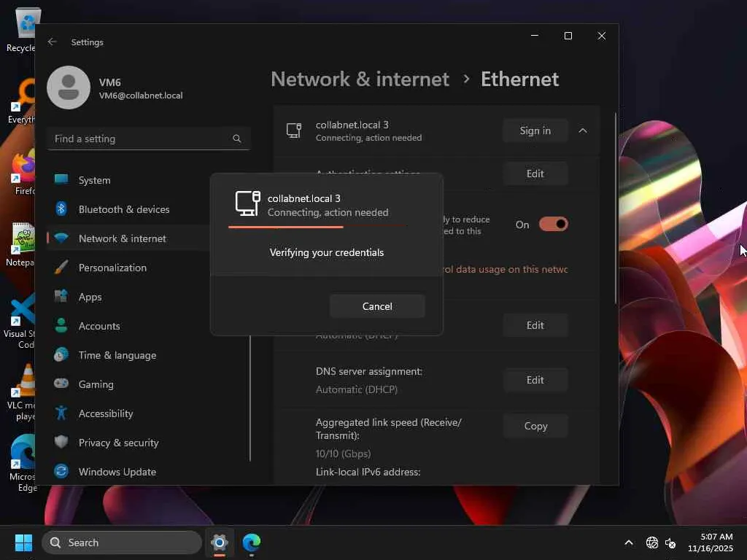
Task: Click the verifying credentials progress bar
Action: pyautogui.click(x=318, y=227)
